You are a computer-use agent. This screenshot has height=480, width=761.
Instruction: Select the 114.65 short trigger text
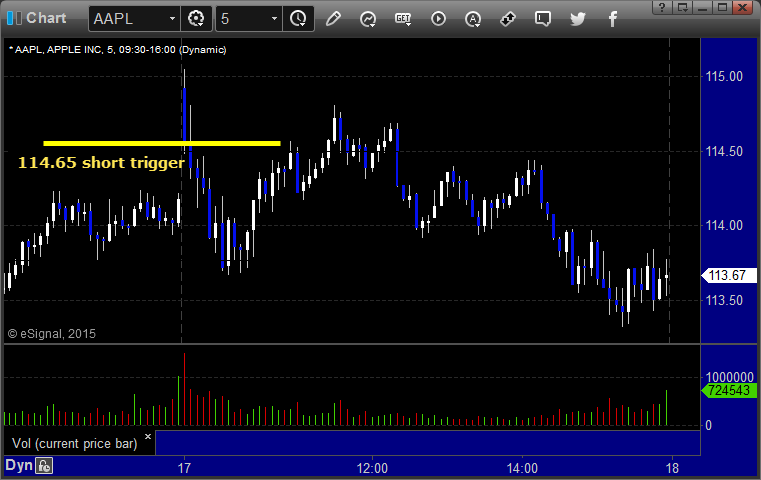(101, 163)
